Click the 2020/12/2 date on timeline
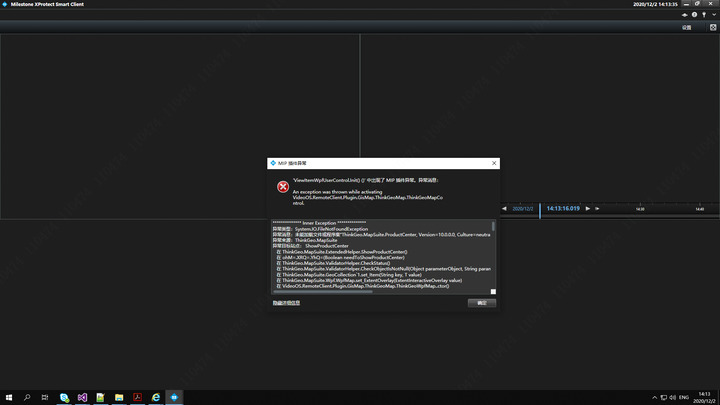Viewport: 720px width, 405px height. (523, 209)
